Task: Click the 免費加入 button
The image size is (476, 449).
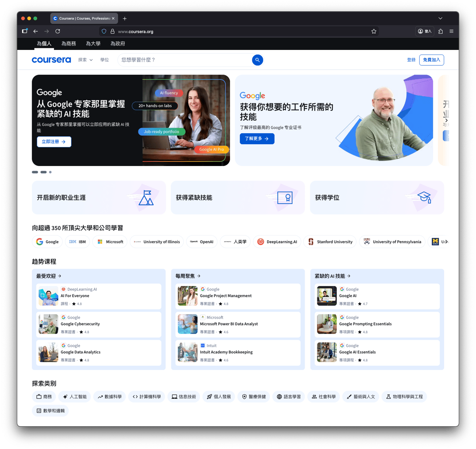Action: 431,60
